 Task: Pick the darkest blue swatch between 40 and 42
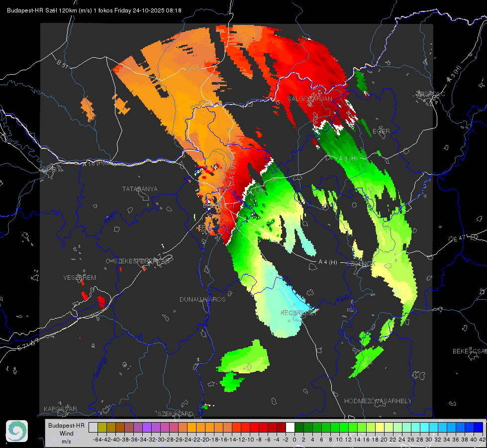(x=478, y=427)
